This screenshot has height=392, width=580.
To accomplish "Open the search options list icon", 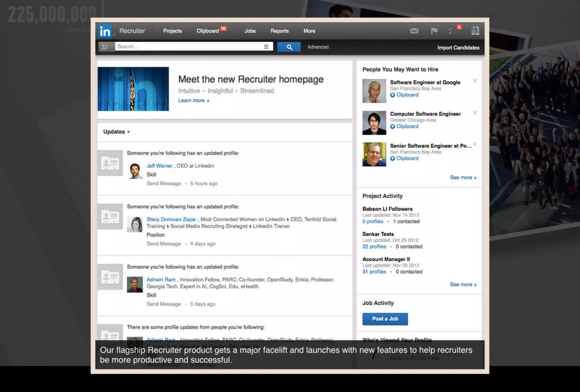I will pos(266,46).
